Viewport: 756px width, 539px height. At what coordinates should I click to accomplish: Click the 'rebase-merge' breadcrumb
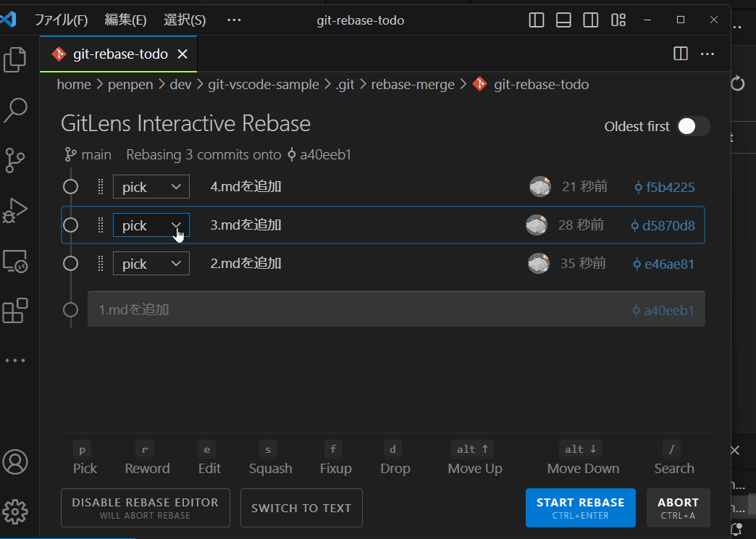pyautogui.click(x=413, y=85)
